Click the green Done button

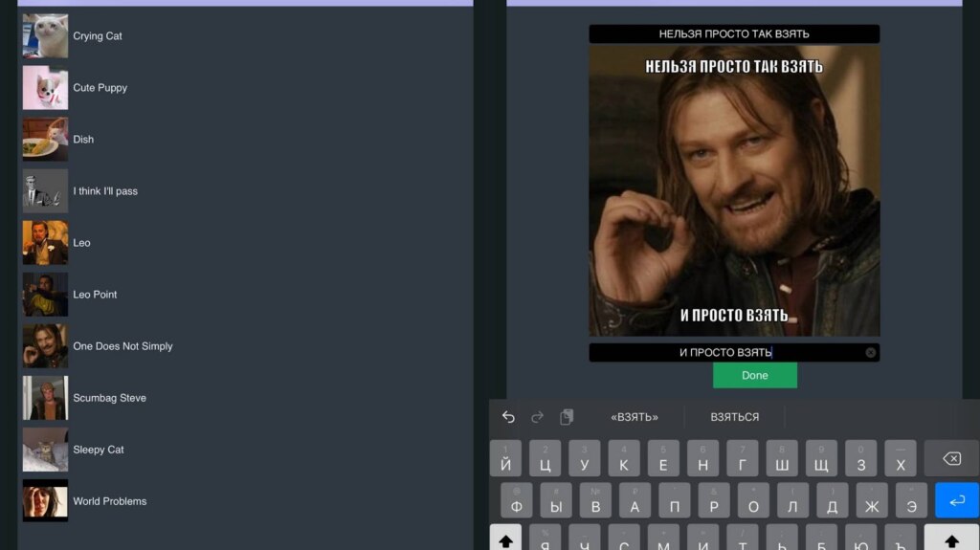click(755, 375)
